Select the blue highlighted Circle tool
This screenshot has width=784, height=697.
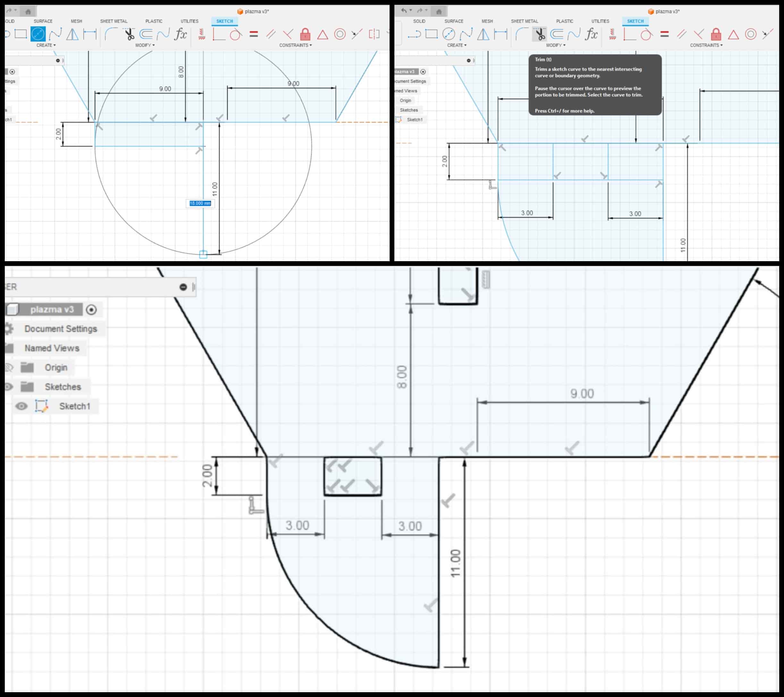[38, 34]
